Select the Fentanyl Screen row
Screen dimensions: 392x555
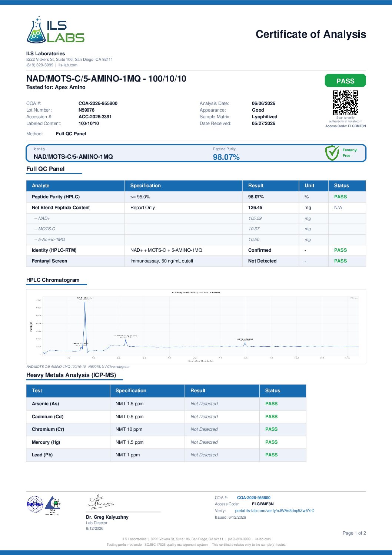tap(196, 261)
